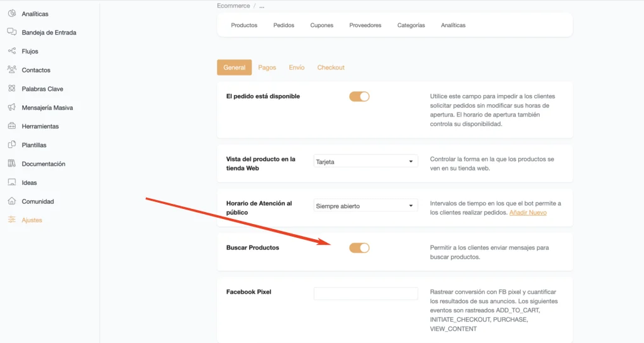Expand the Vista del producto Tarjeta dropdown
The width and height of the screenshot is (644, 343).
[x=365, y=162]
